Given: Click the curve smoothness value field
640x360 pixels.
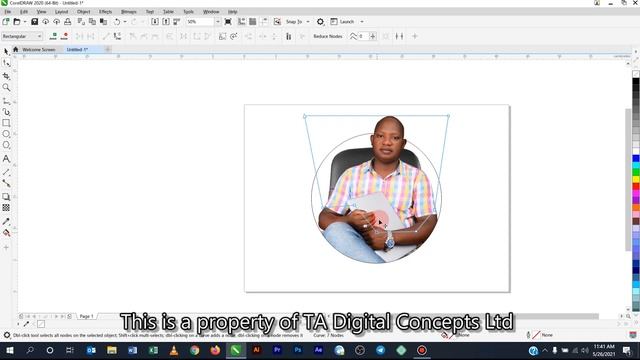Looking at the screenshot, I should pyautogui.click(x=363, y=36).
